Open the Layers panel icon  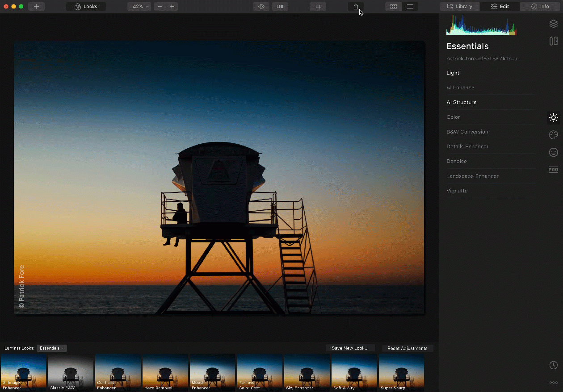pyautogui.click(x=553, y=24)
